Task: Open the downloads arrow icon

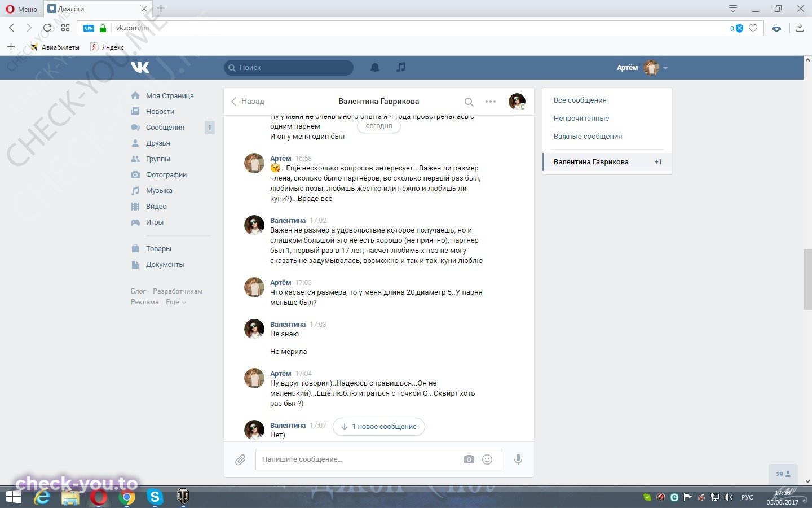Action: click(x=800, y=28)
